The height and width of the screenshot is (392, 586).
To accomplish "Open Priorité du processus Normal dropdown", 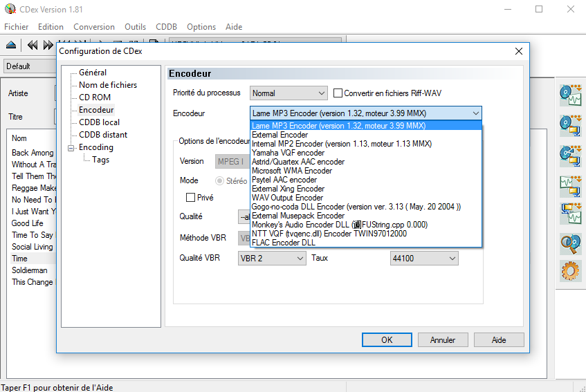I will point(289,93).
